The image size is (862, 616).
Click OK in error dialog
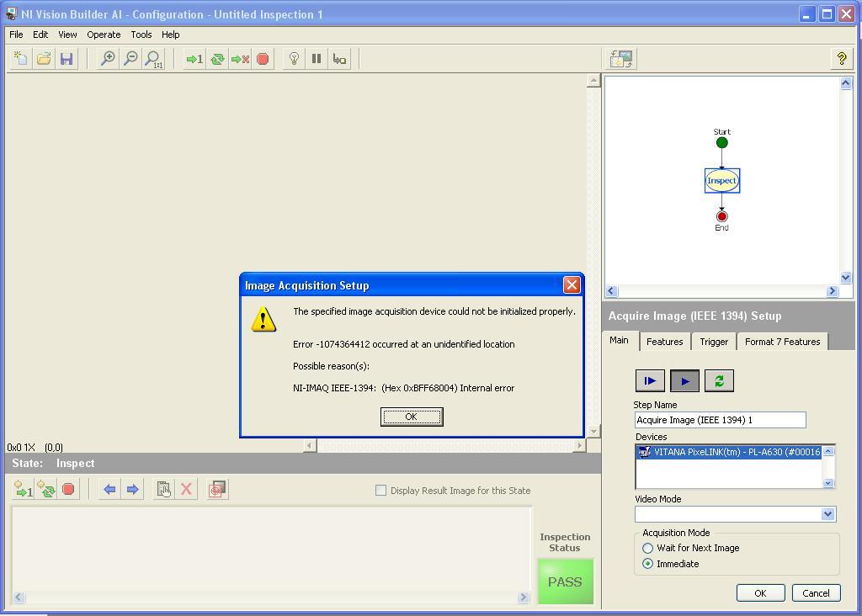[x=411, y=417]
